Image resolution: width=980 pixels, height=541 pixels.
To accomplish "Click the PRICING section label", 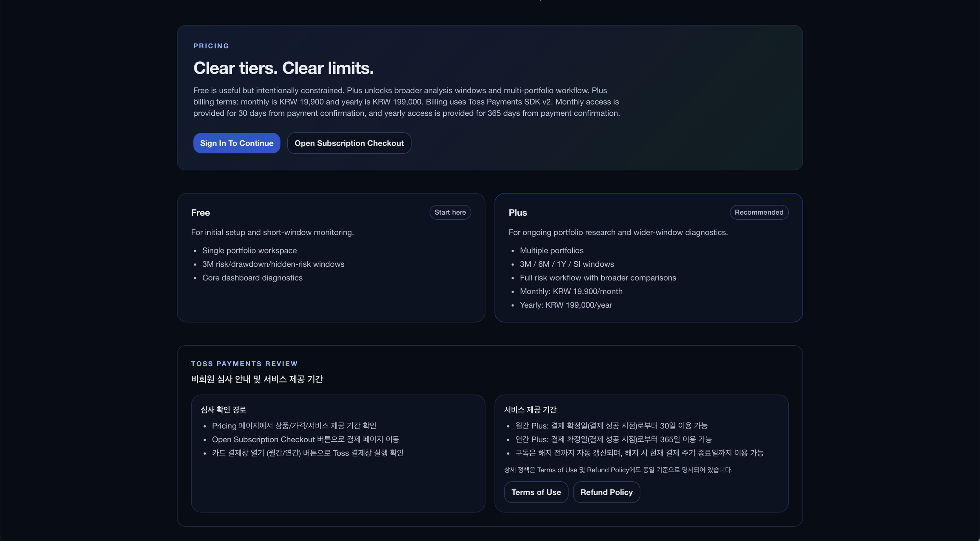I will click(x=211, y=46).
